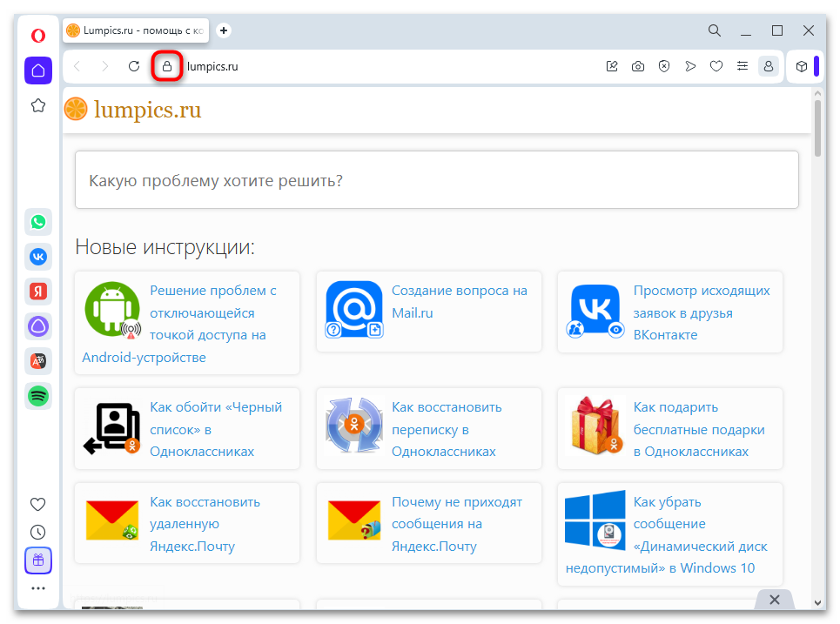Open 'Как восстановить удаленную Яндекс.Почту' article
840x624 pixels.
(x=205, y=524)
